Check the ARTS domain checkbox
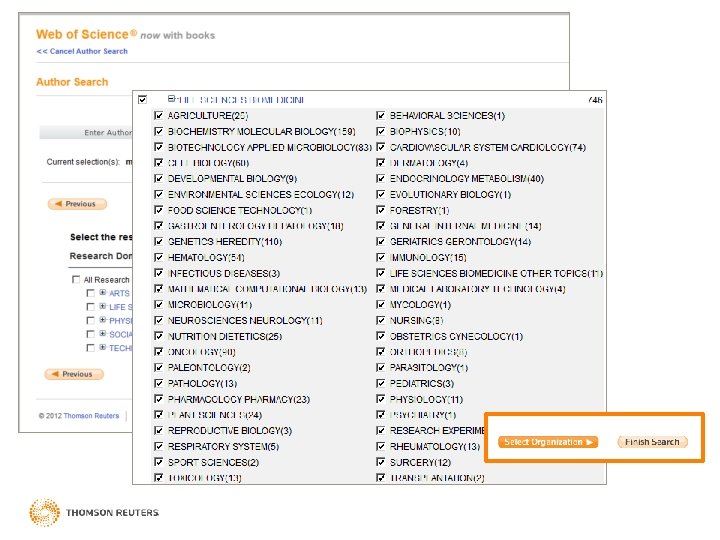The image size is (720, 540). click(x=90, y=293)
